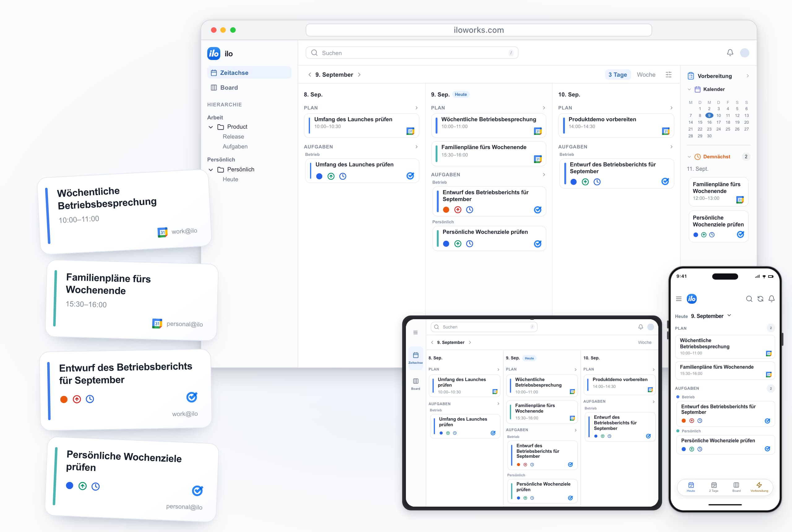The height and width of the screenshot is (532, 792).
Task: Mark 8. Sep. Umfang des Launches prüfen task done
Action: pos(410,176)
